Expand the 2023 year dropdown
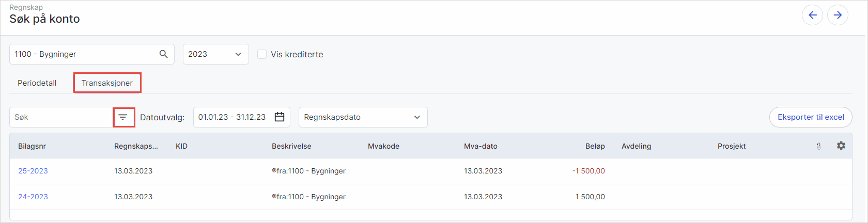The image size is (868, 223). pos(215,54)
